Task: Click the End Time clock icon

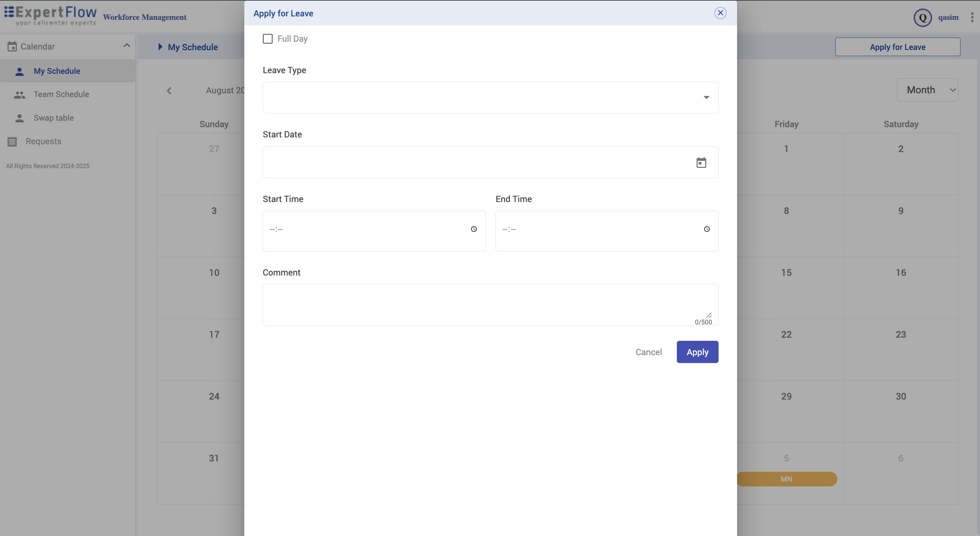Action: pyautogui.click(x=707, y=229)
